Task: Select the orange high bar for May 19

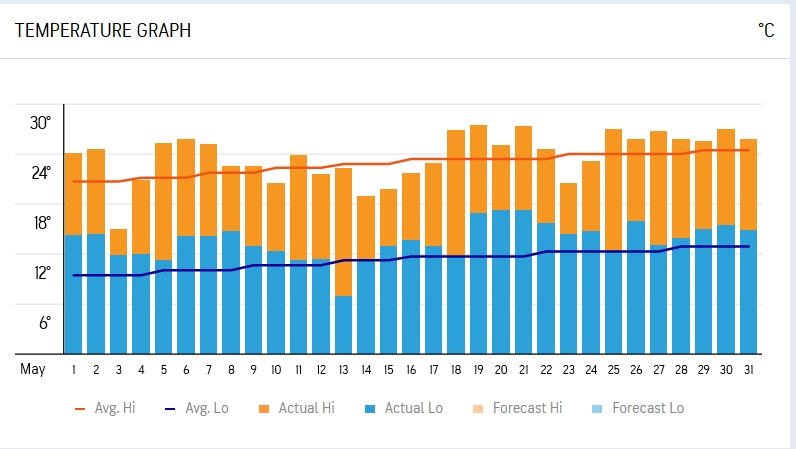Action: [478, 168]
